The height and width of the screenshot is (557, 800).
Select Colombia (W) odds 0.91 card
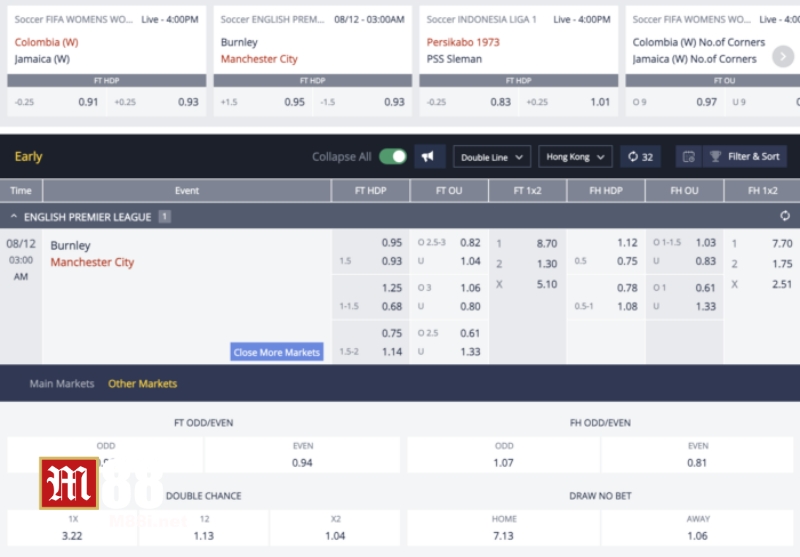(57, 102)
